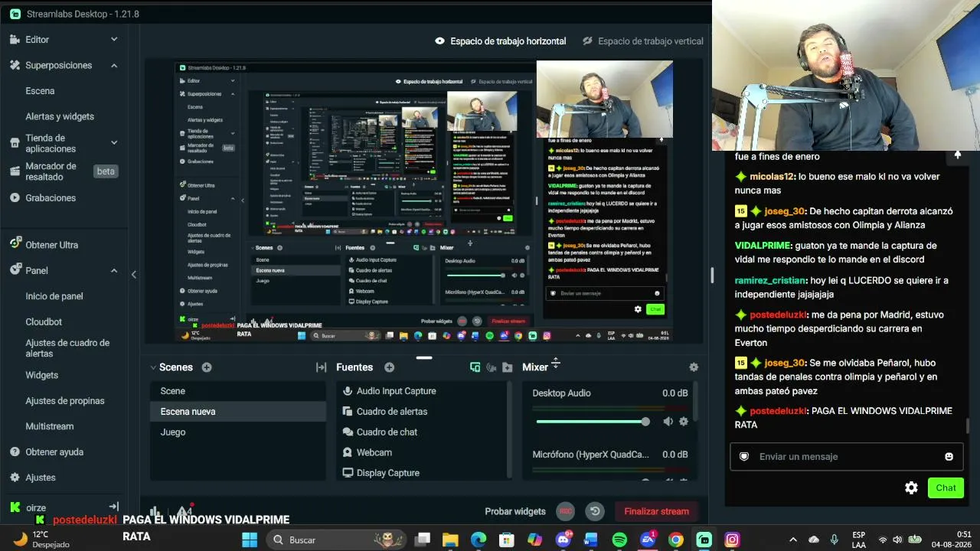Open the Windows Start menu
Viewport: 980px width, 551px height.
coord(250,540)
